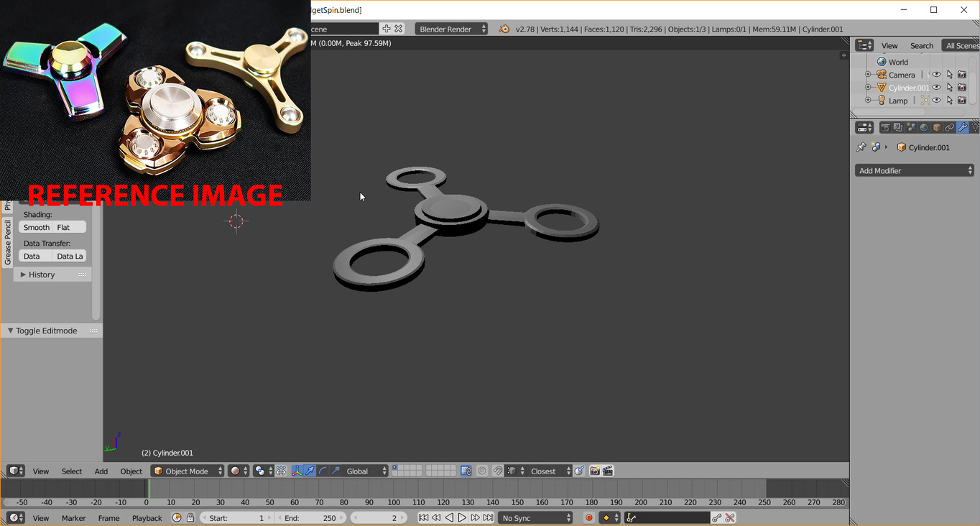Open the outliner Search menu

(922, 45)
